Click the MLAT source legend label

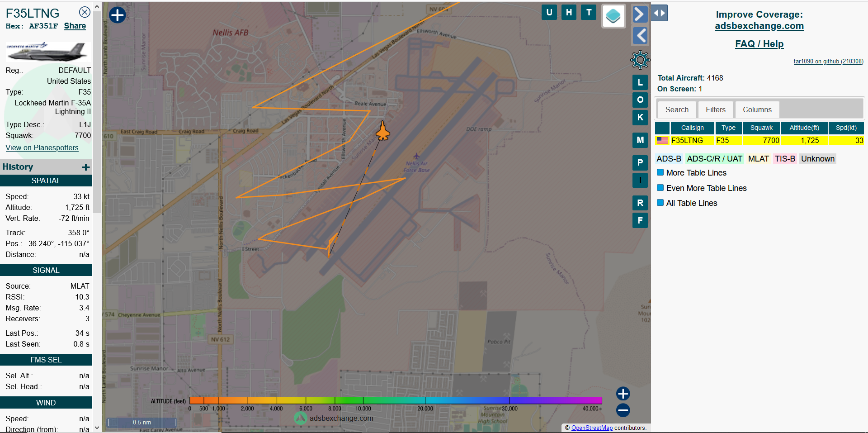point(758,159)
